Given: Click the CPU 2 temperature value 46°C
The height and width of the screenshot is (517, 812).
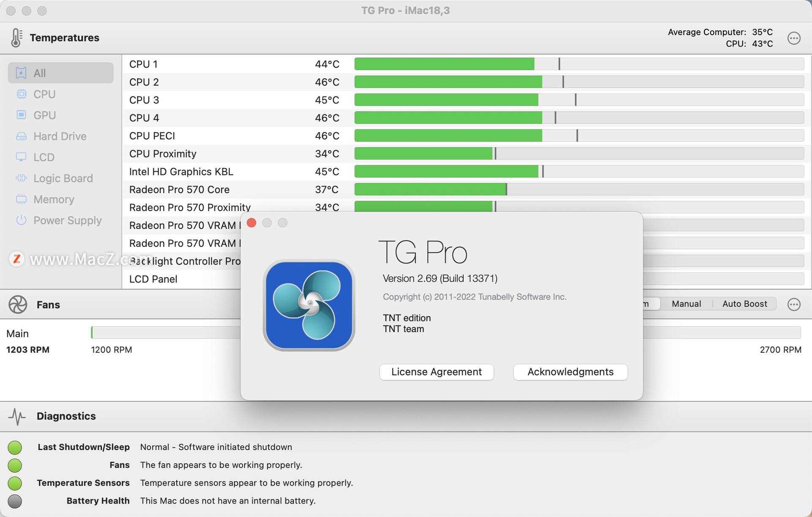Looking at the screenshot, I should 327,82.
